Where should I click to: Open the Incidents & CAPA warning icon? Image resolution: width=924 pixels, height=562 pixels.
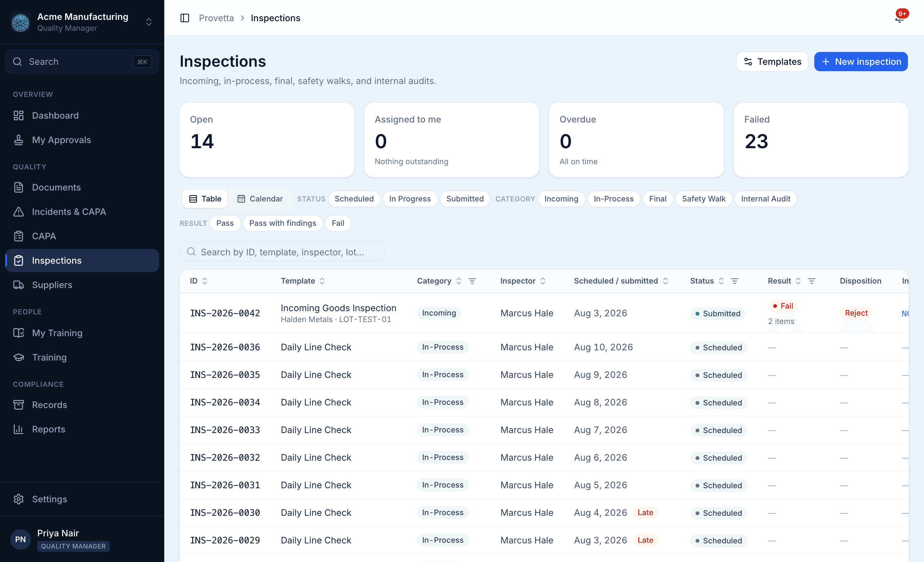tap(18, 212)
